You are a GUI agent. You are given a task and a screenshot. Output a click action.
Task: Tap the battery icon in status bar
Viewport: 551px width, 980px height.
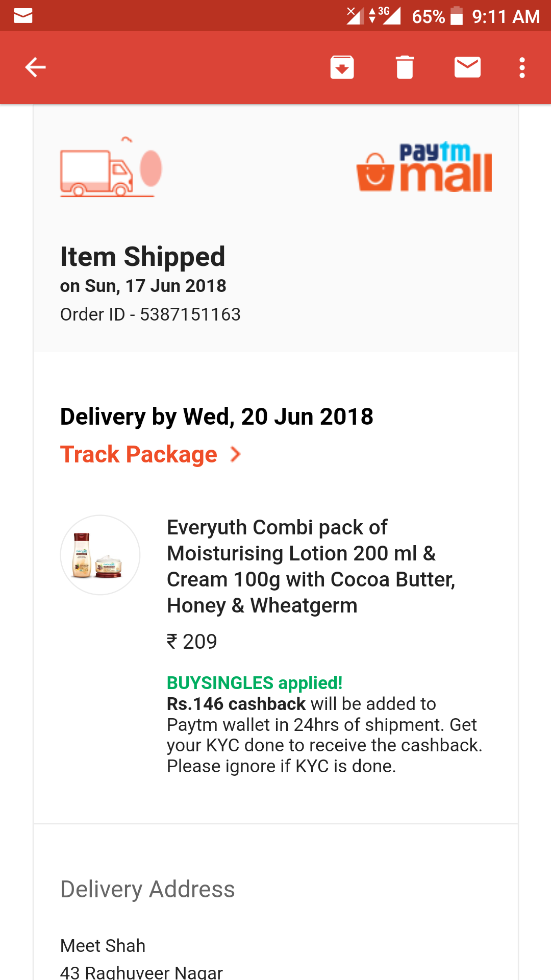457,16
